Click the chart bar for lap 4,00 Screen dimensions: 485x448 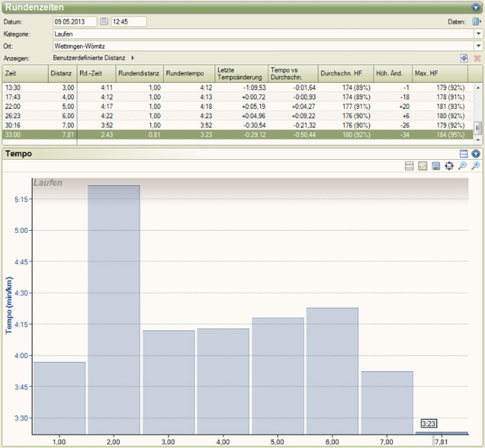[x=223, y=382]
